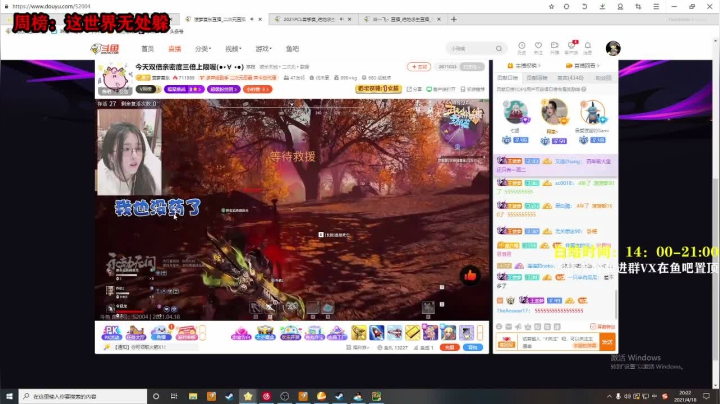720x404 pixels.
Task: Open the client download icon with badge
Action: [571, 47]
